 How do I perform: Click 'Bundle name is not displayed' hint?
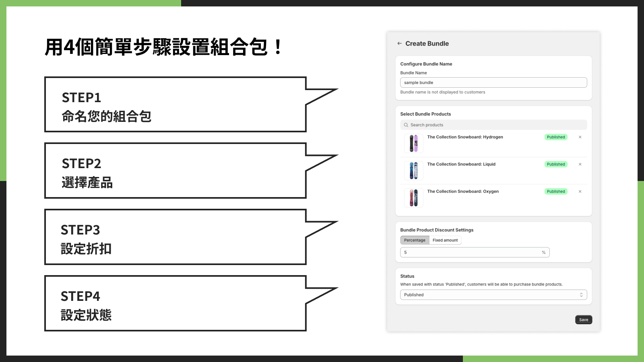pos(443,92)
